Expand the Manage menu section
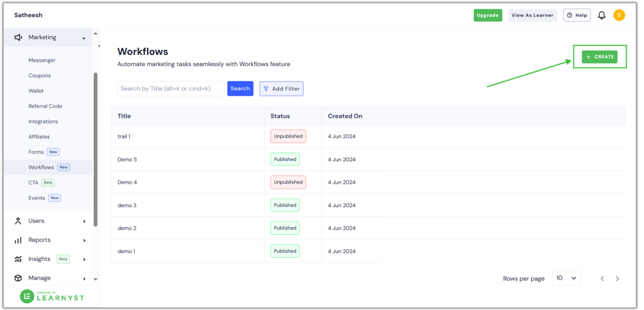This screenshot has height=310, width=644. (84, 279)
